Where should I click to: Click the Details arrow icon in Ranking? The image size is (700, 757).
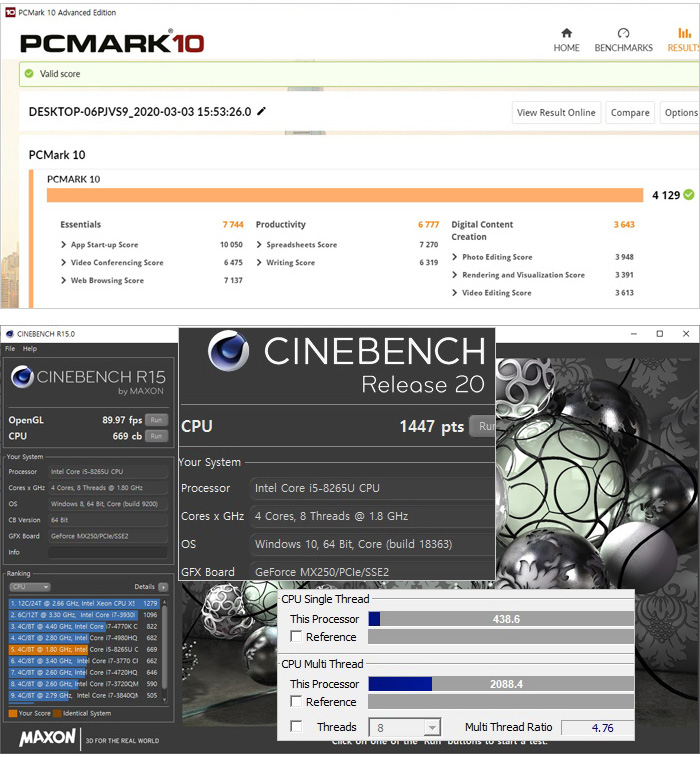163,587
